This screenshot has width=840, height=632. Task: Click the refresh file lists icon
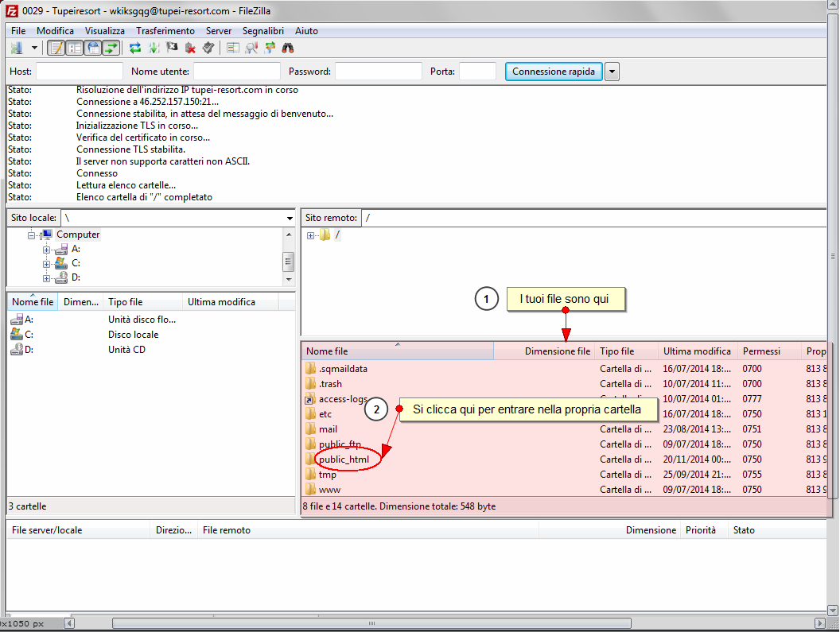click(x=135, y=48)
